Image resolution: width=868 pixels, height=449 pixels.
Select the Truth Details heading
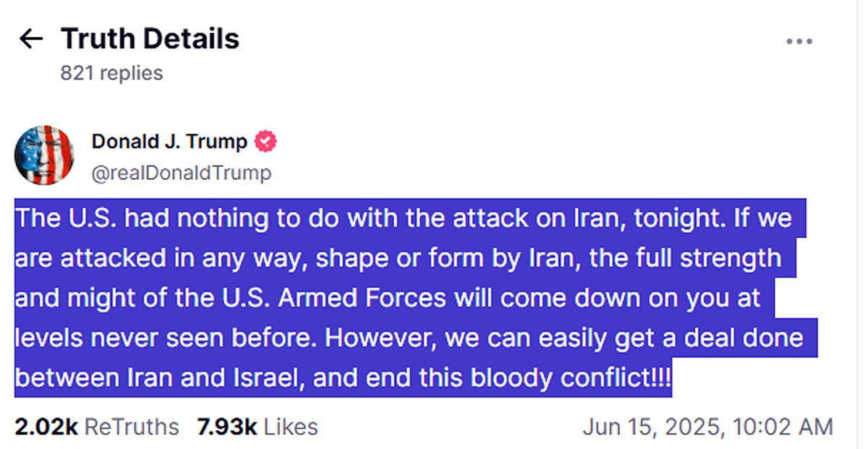150,39
